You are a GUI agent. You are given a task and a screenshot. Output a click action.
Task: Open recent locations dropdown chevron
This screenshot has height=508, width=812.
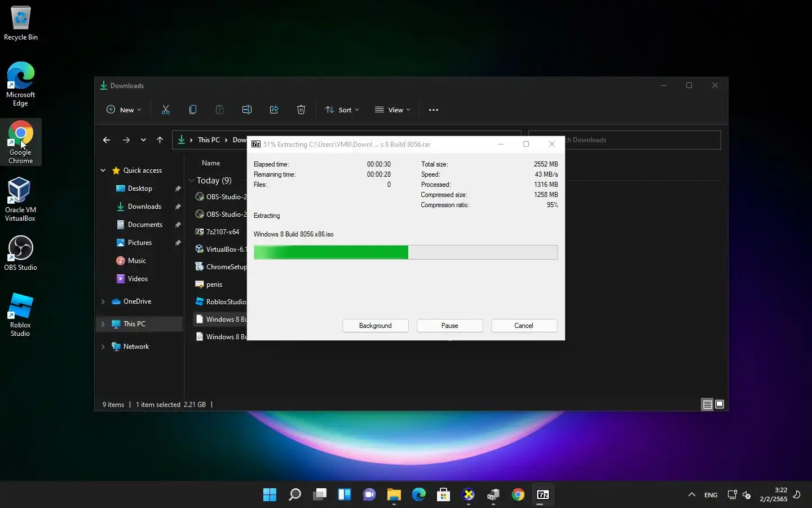pyautogui.click(x=143, y=140)
